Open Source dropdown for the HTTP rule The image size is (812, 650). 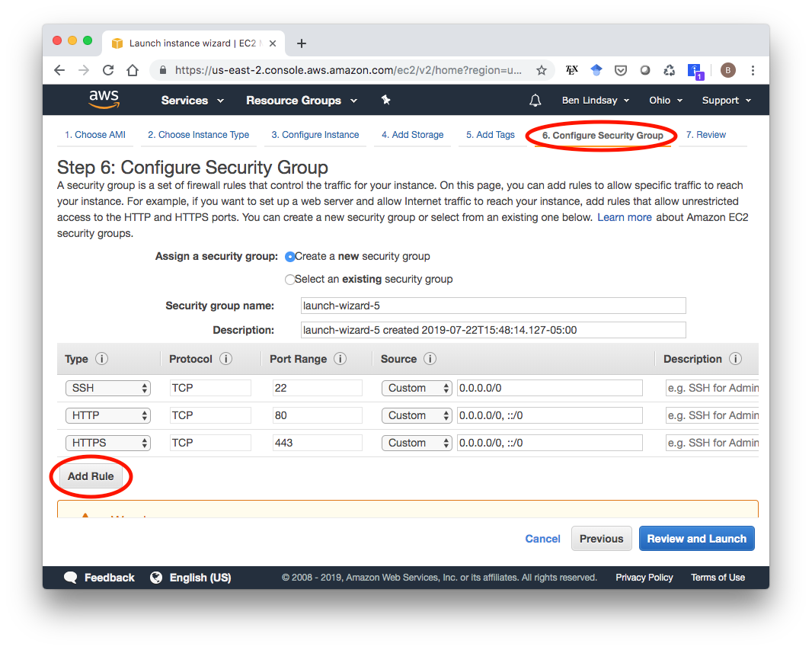click(x=417, y=415)
